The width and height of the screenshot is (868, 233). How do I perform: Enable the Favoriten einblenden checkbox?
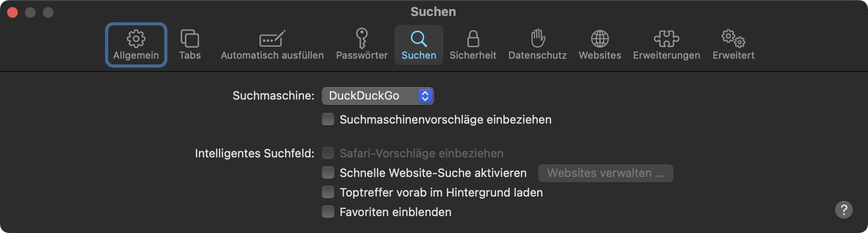[x=328, y=212]
